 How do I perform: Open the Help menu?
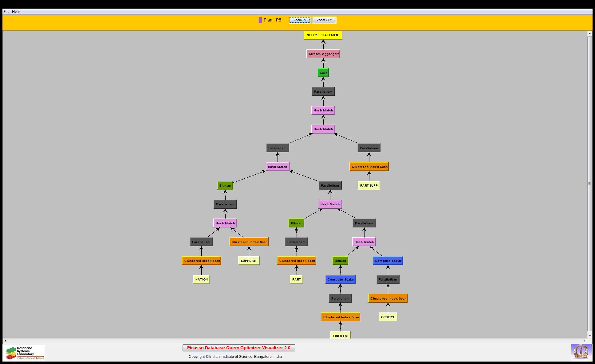coord(16,12)
